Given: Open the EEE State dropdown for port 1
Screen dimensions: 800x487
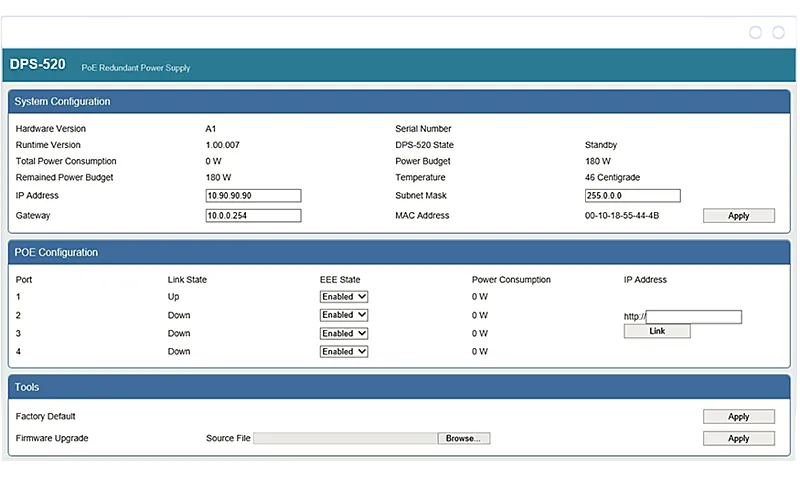Looking at the screenshot, I should (x=343, y=297).
